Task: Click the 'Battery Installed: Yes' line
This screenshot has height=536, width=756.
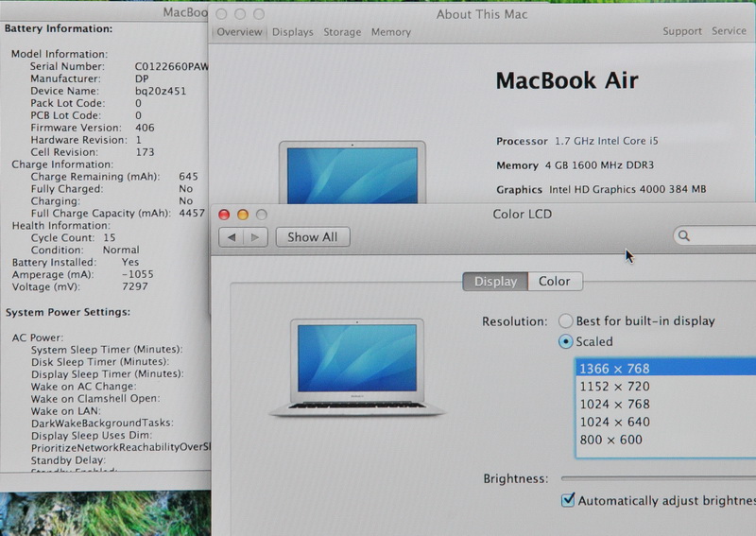Action: click(76, 262)
